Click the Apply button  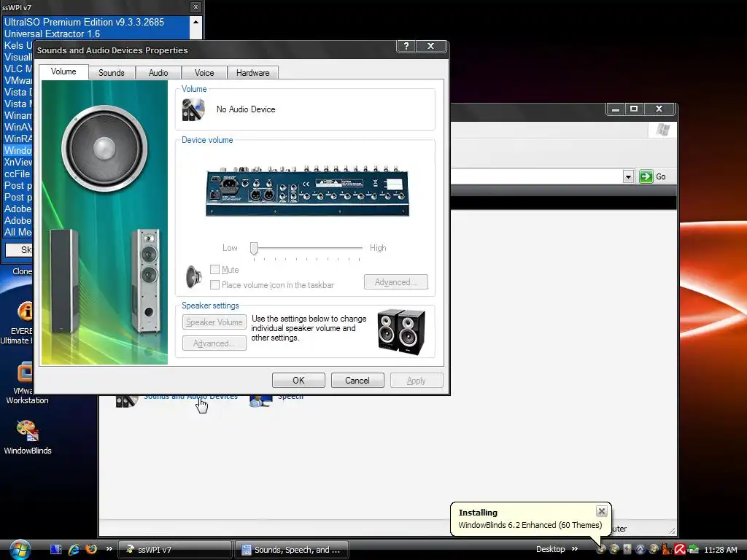[x=417, y=381]
